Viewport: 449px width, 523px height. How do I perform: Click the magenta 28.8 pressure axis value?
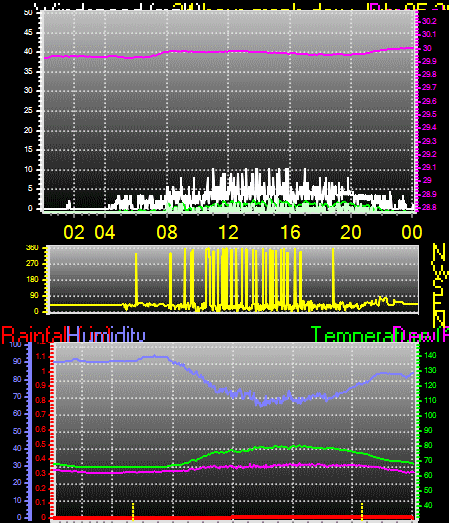pyautogui.click(x=429, y=207)
